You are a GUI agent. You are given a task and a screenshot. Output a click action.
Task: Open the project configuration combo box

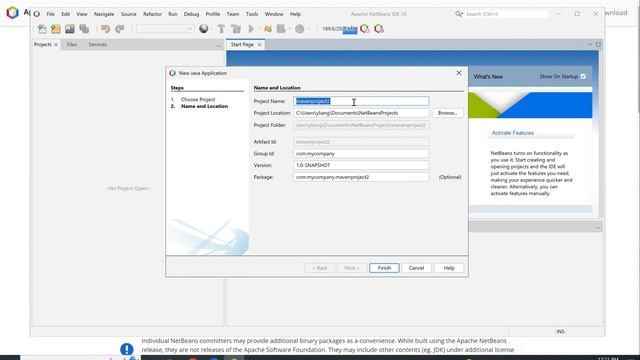tap(164, 29)
